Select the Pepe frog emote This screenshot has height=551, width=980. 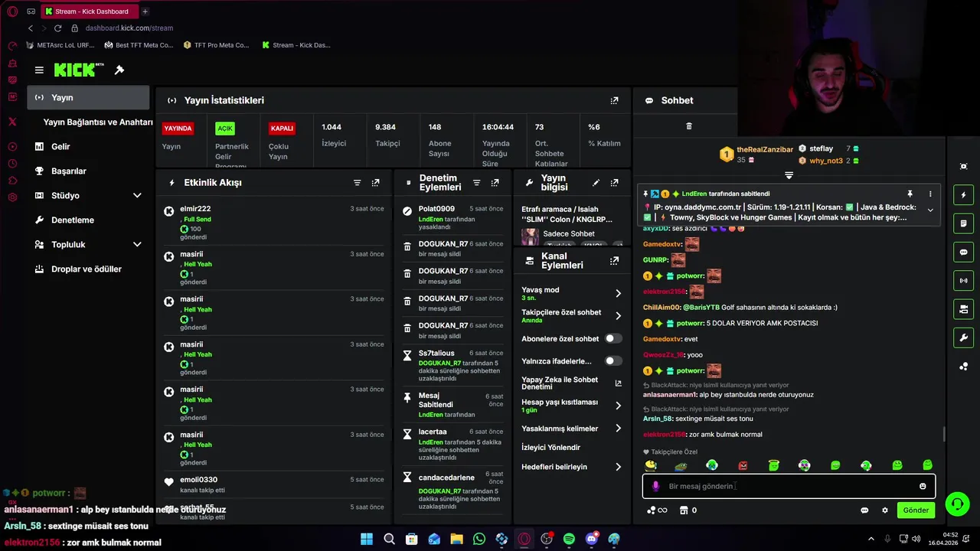click(681, 465)
